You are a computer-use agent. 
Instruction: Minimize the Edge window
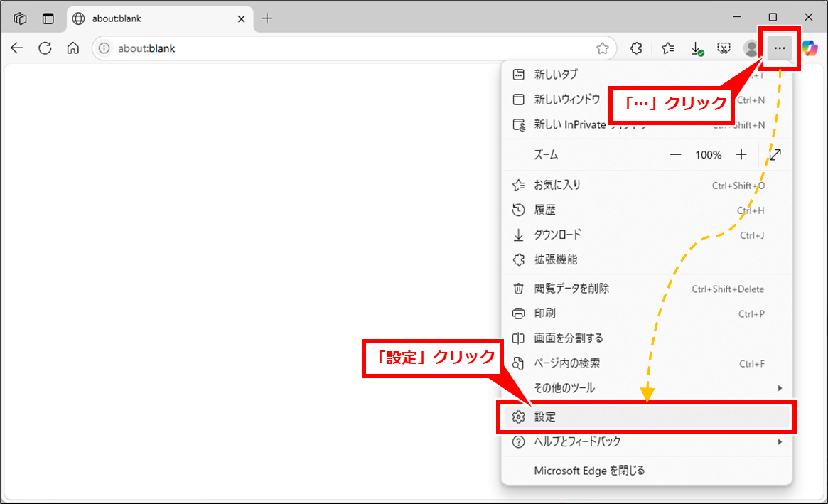pos(737,18)
